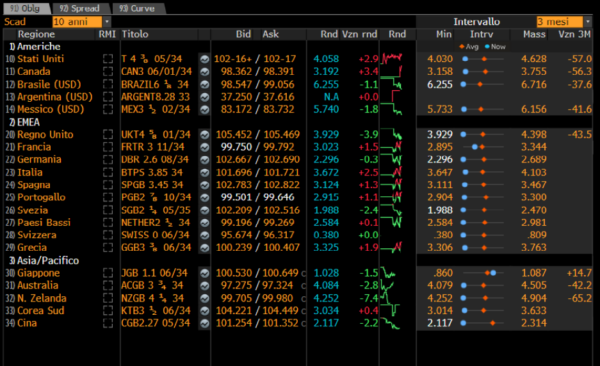
Task: Open chart icon for SPGB 3.45 34
Action: [205, 185]
